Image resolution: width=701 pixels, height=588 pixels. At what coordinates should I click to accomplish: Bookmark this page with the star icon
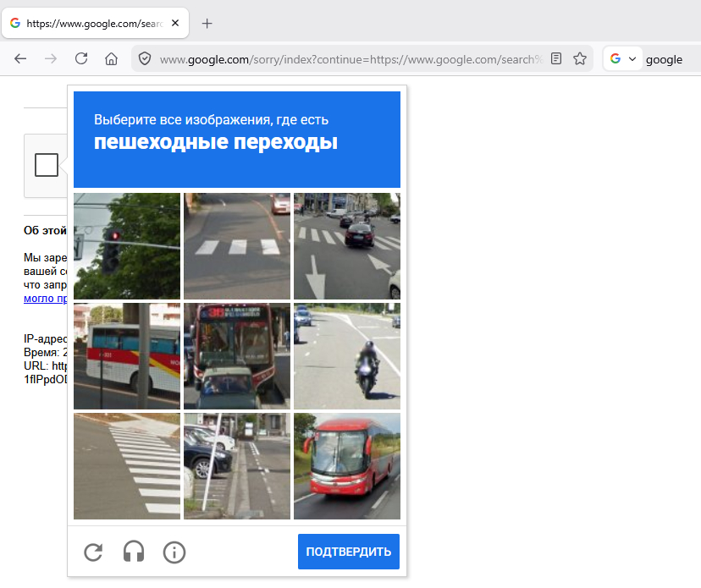click(580, 59)
